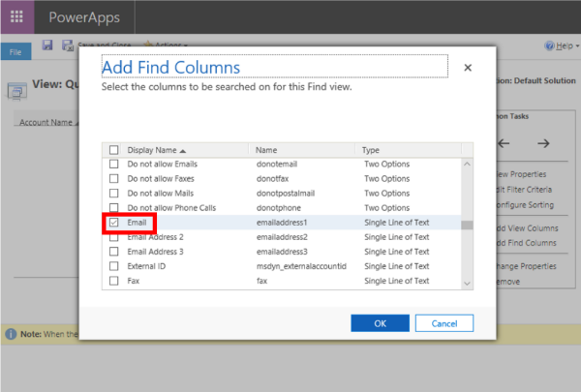This screenshot has width=581, height=392.
Task: Close the Add Find Columns dialog
Action: click(x=468, y=68)
